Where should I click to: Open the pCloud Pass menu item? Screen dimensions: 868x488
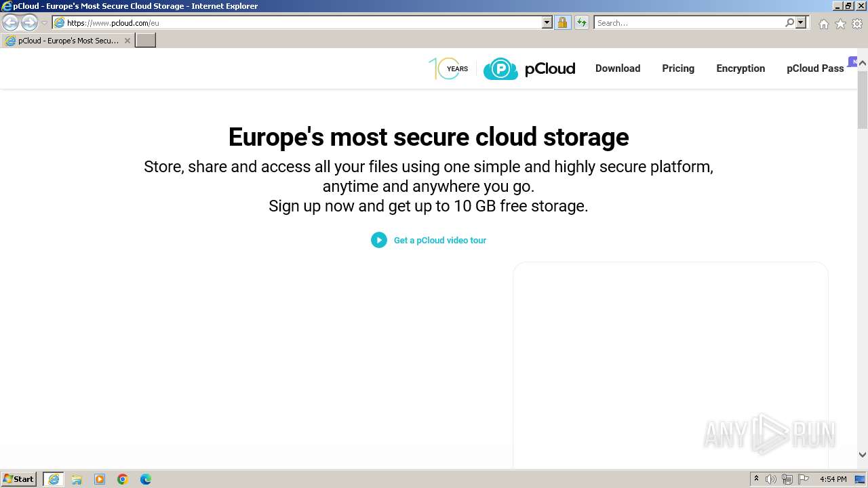pos(815,68)
